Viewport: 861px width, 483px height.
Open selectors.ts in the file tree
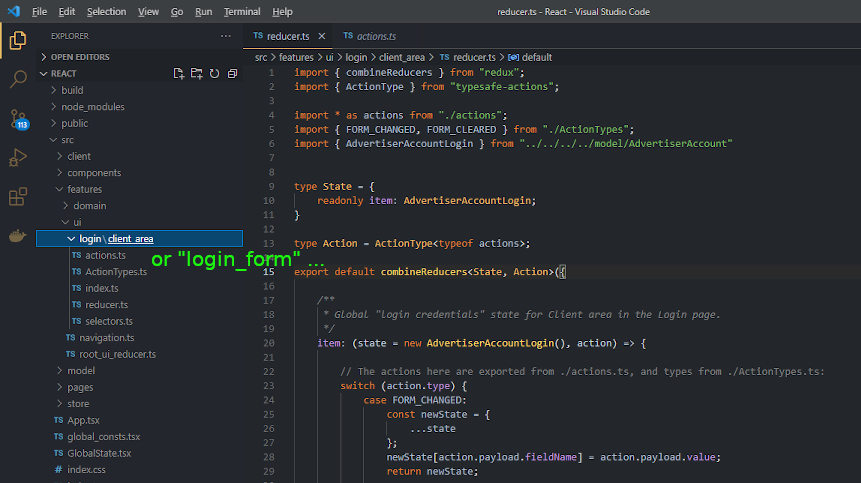[x=109, y=321]
